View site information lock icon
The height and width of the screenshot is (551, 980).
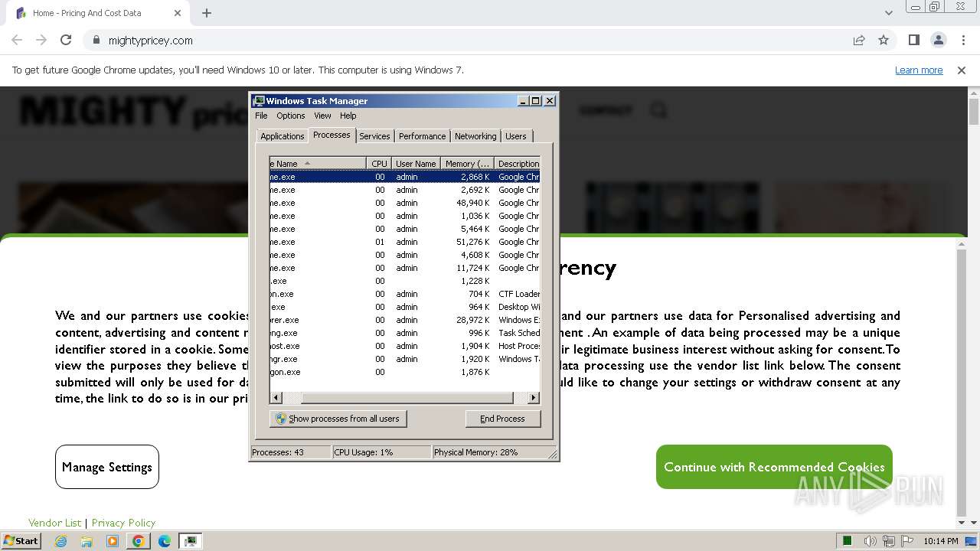(x=96, y=40)
